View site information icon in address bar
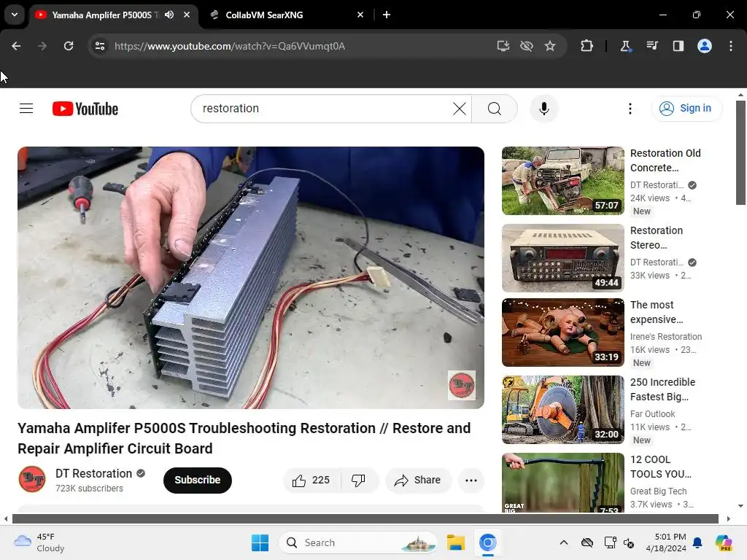 (x=99, y=46)
